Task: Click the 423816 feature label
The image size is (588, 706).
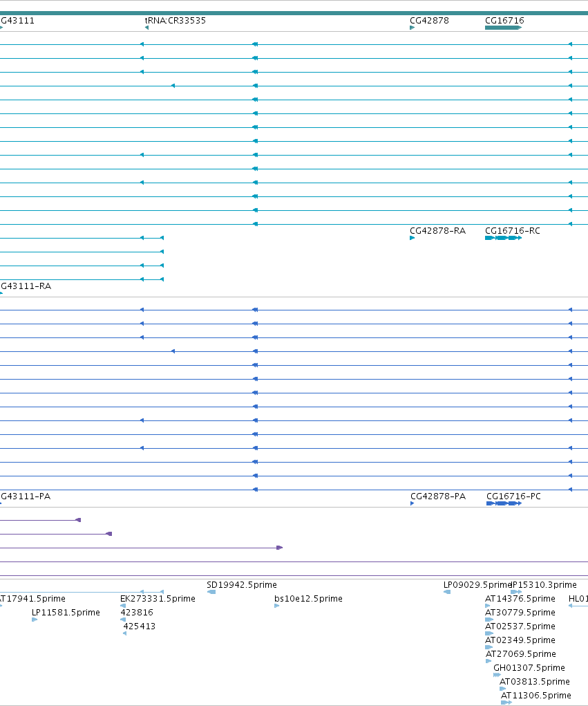Action: pyautogui.click(x=137, y=613)
